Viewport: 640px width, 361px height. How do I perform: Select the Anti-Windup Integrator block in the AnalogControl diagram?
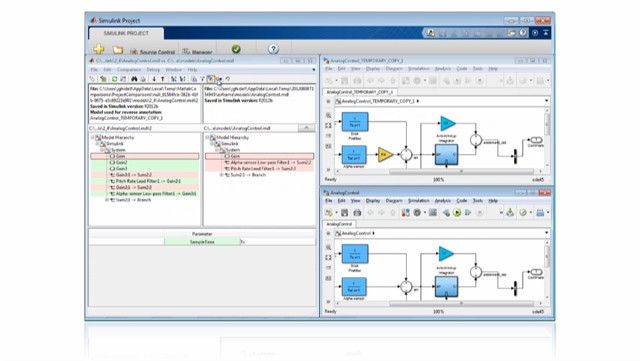(446, 287)
